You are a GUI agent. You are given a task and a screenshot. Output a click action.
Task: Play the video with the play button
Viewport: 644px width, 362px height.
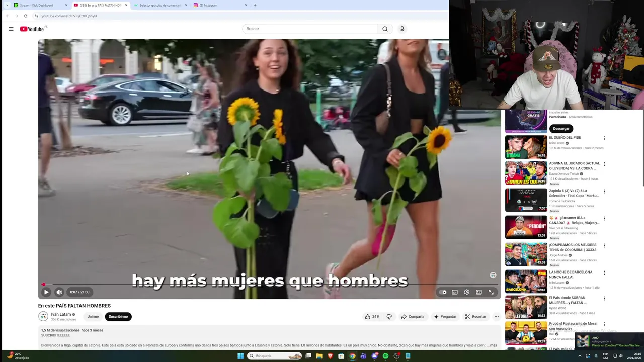(46, 292)
